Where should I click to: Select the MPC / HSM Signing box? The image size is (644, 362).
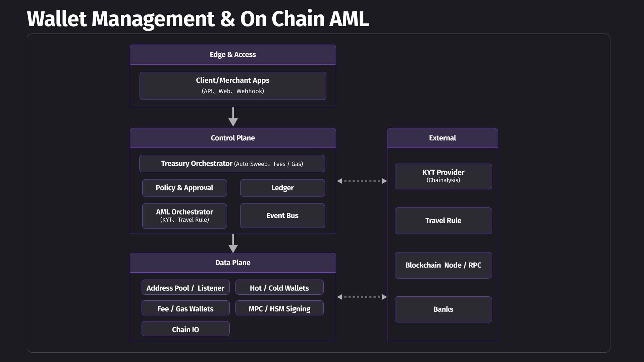point(279,308)
